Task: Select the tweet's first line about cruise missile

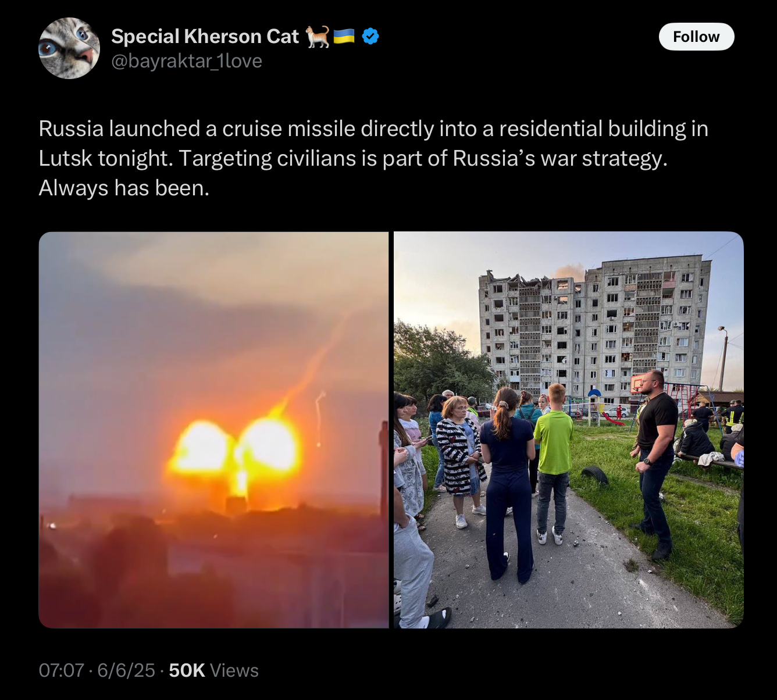Action: tap(373, 128)
